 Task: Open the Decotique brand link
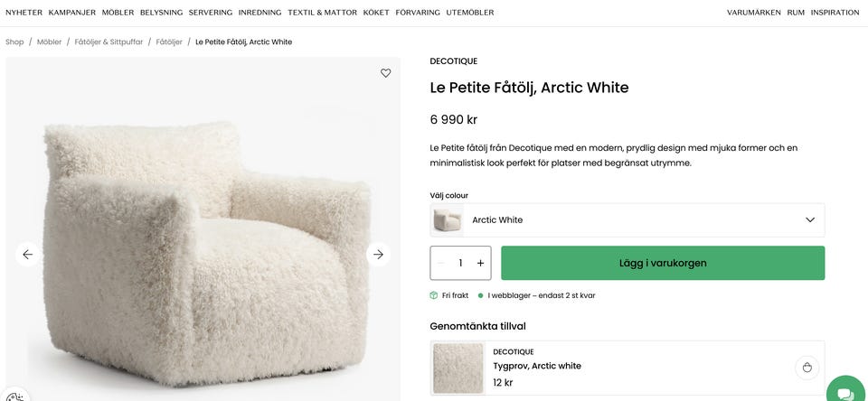453,61
